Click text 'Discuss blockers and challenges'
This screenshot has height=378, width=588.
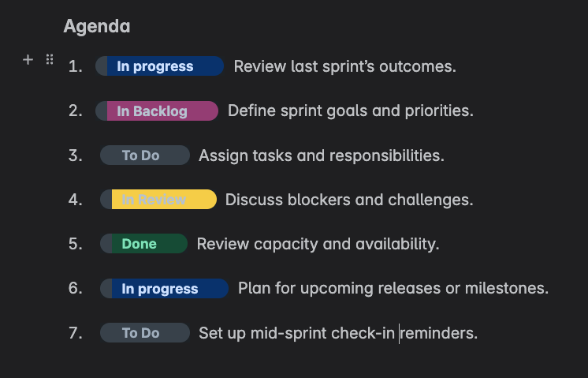pos(348,200)
